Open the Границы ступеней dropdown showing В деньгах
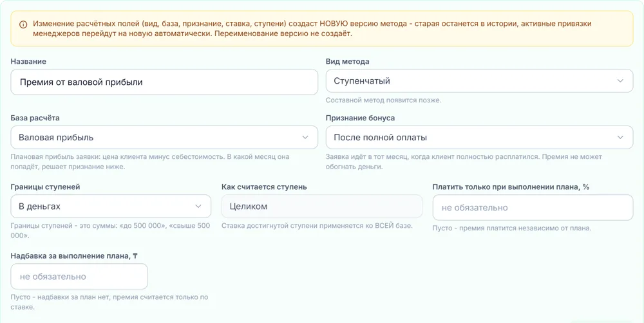Screen dimensions: 644x323 pos(111,206)
